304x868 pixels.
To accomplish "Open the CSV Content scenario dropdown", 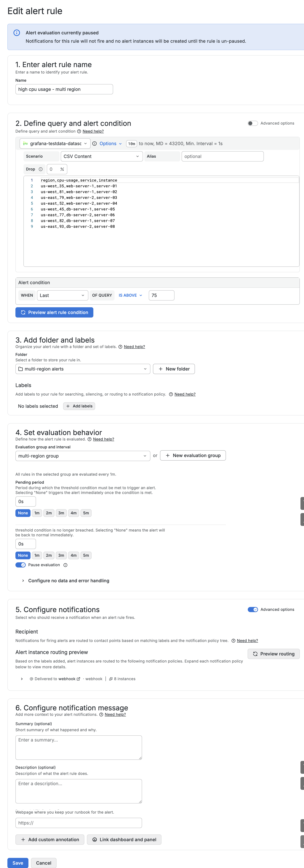I will [x=102, y=156].
